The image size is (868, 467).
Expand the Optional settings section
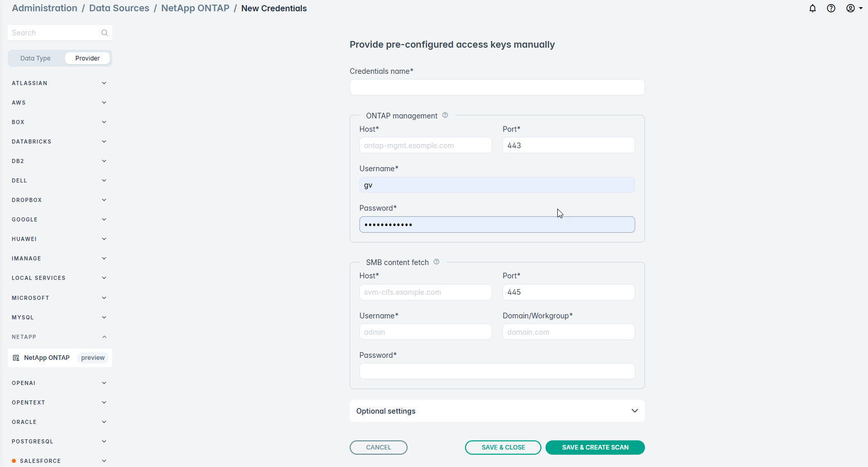(497, 411)
